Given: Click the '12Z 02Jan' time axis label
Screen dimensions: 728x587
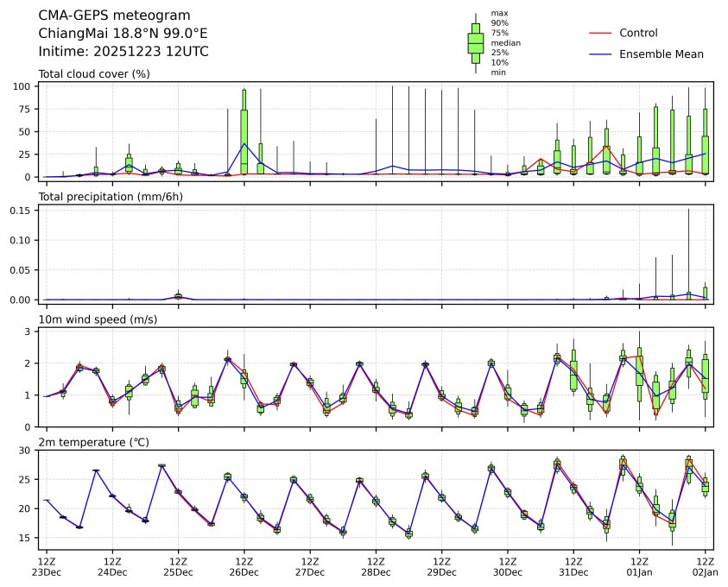Looking at the screenshot, I should click(x=706, y=566).
